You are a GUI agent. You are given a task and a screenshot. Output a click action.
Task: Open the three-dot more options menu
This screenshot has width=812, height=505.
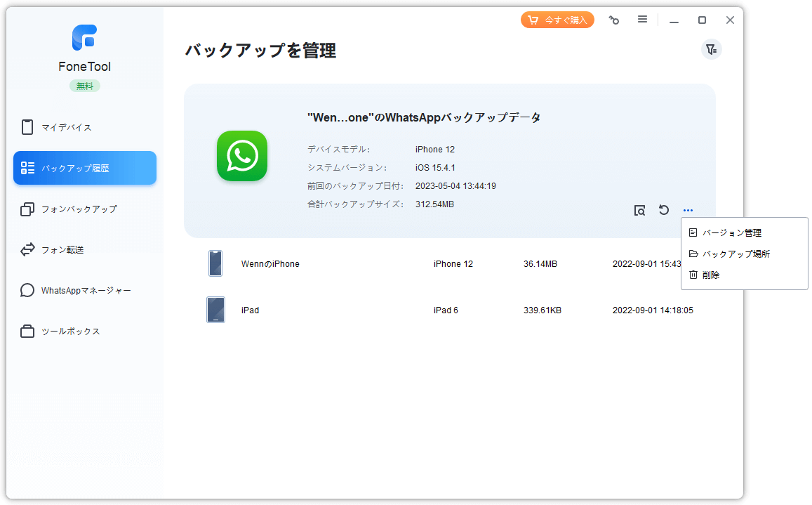tap(688, 210)
